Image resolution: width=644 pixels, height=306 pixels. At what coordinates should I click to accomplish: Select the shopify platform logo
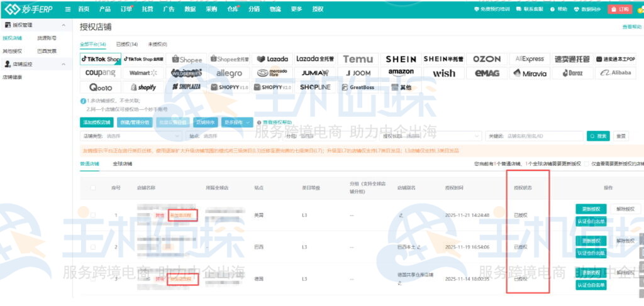click(x=143, y=87)
